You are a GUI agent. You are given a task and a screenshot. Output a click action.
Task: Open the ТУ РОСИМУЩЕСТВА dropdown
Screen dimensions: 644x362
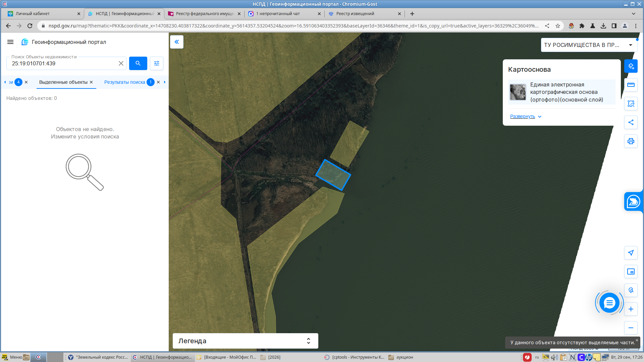pyautogui.click(x=589, y=45)
